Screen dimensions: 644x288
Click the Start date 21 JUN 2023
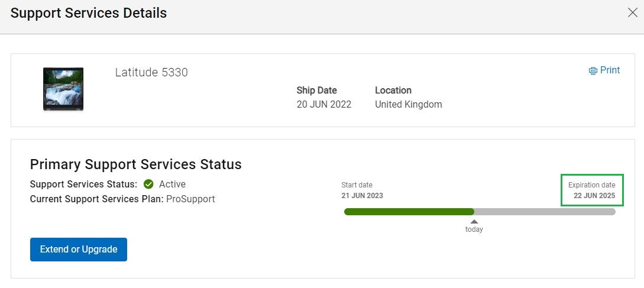tap(363, 196)
